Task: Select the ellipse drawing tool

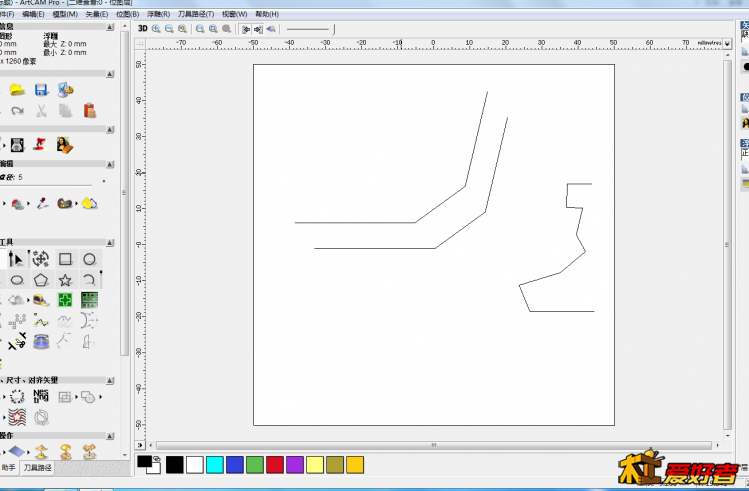Action: [x=17, y=280]
